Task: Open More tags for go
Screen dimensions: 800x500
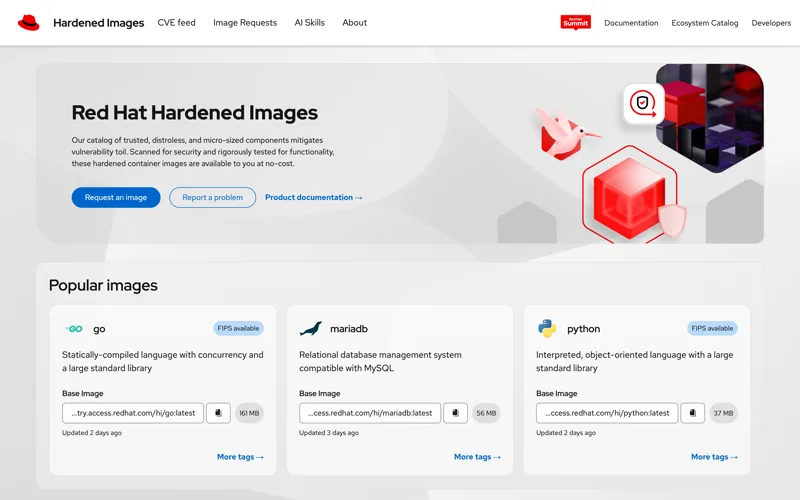Action: click(x=240, y=457)
